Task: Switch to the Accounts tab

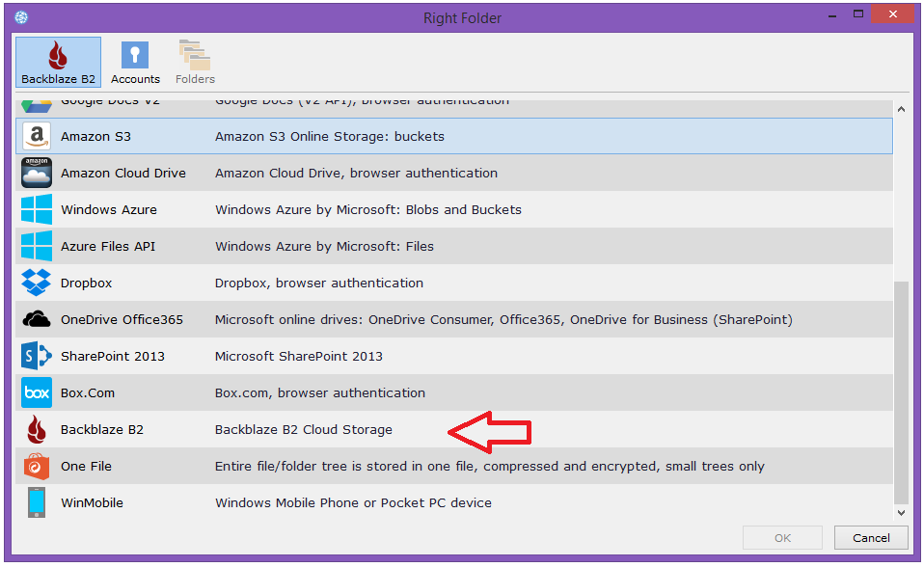Action: point(135,63)
